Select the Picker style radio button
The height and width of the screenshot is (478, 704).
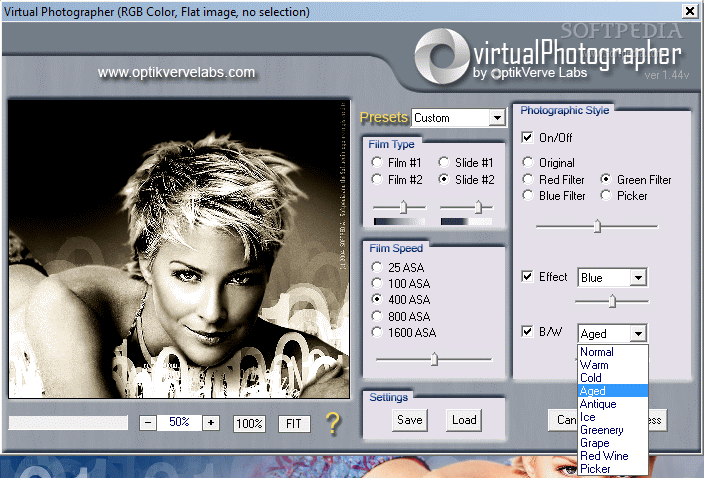pyautogui.click(x=606, y=196)
